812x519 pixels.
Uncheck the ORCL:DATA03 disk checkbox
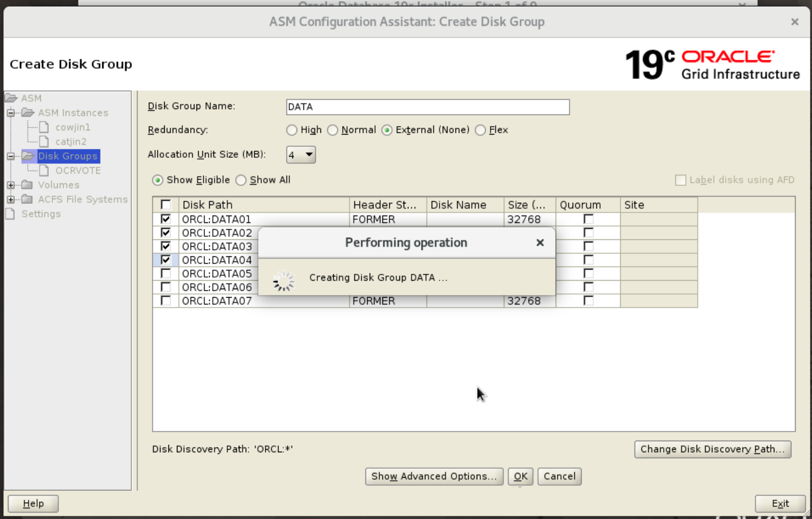click(166, 246)
